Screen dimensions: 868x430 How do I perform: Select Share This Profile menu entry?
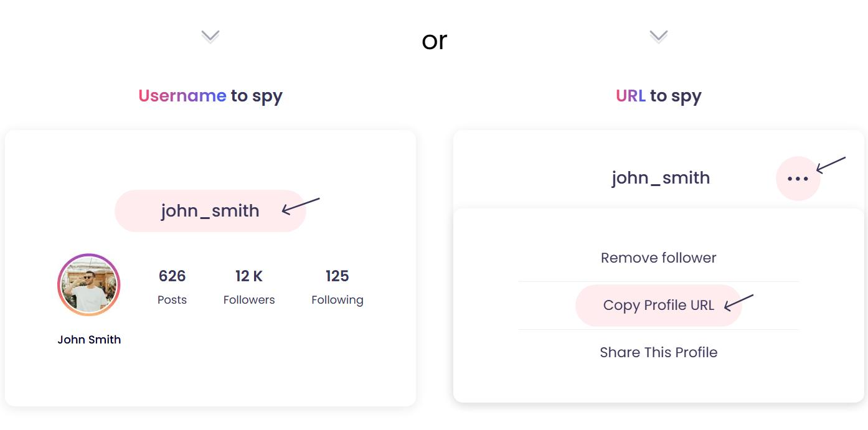click(658, 352)
